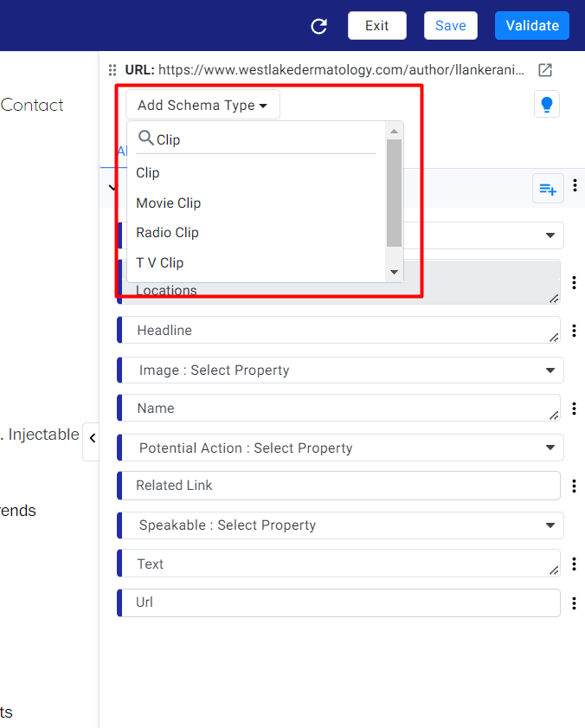This screenshot has width=585, height=728.
Task: Open three-dot menu next to Url field
Action: click(575, 603)
